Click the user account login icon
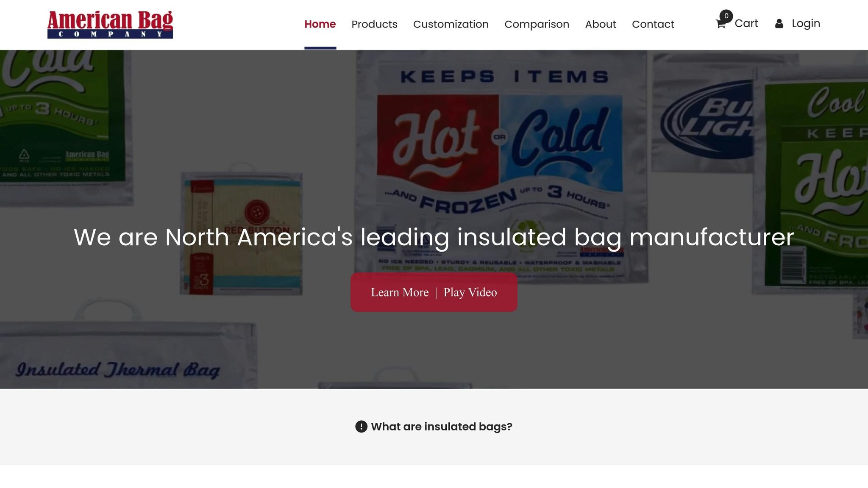This screenshot has height=488, width=868. pos(779,24)
